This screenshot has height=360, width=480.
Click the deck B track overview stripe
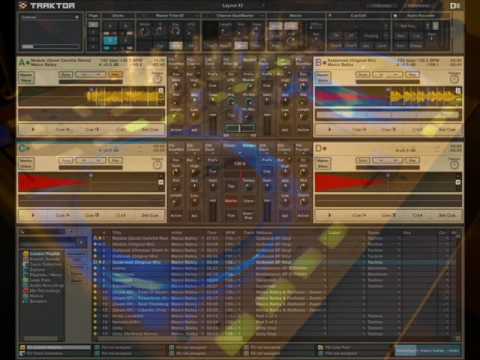point(388,115)
